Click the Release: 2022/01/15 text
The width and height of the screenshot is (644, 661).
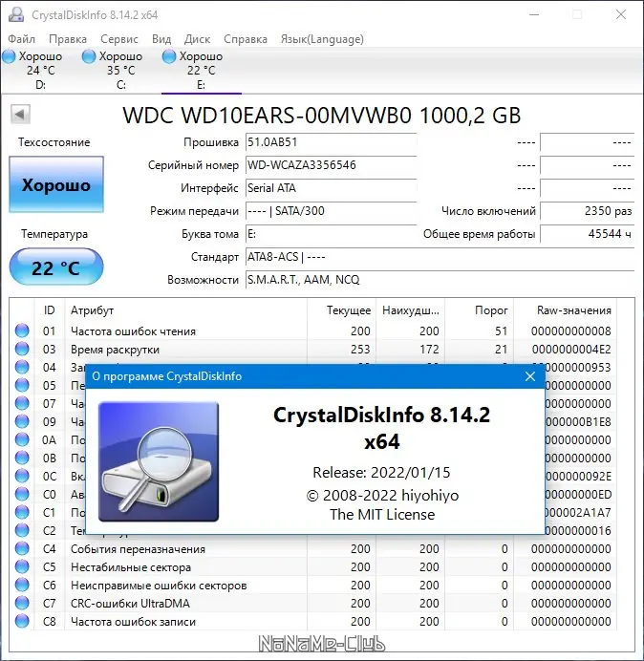(x=381, y=473)
